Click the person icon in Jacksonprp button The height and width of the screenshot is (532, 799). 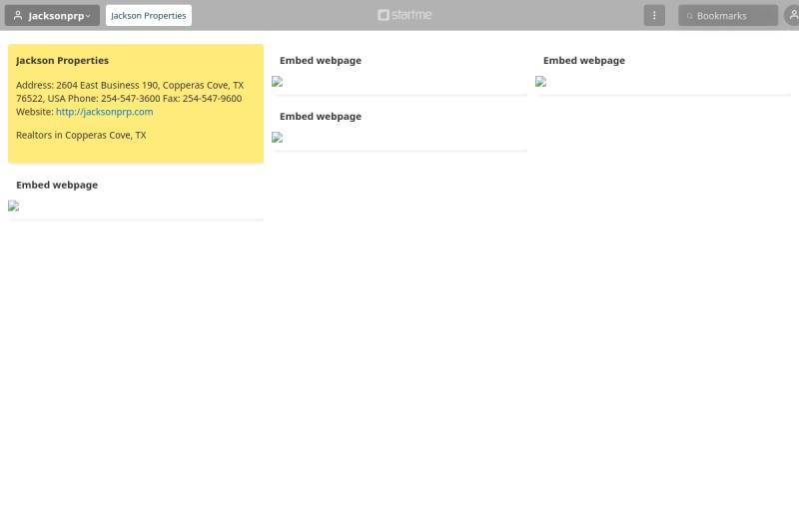click(x=18, y=15)
